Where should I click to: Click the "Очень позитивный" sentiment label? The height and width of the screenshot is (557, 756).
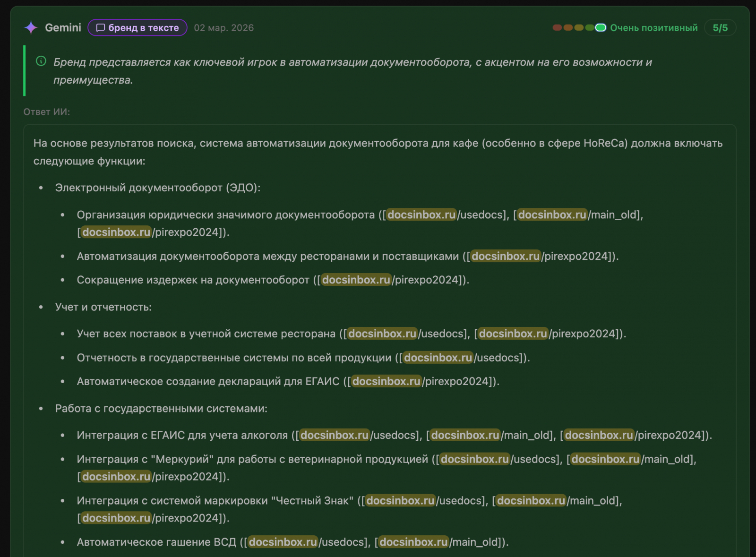point(653,28)
